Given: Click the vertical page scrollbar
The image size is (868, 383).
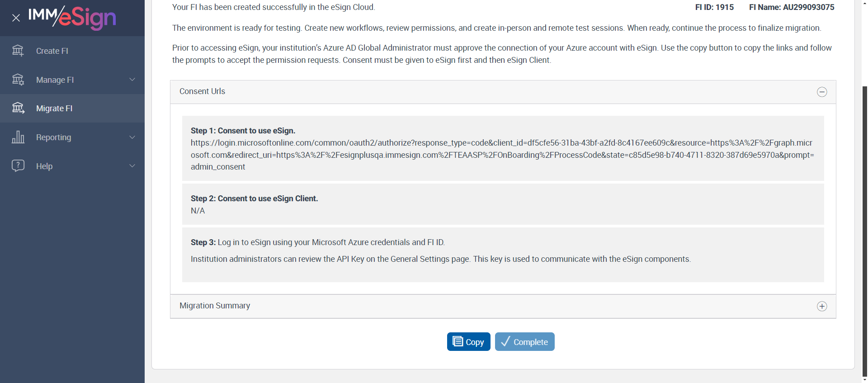Looking at the screenshot, I should [x=864, y=226].
